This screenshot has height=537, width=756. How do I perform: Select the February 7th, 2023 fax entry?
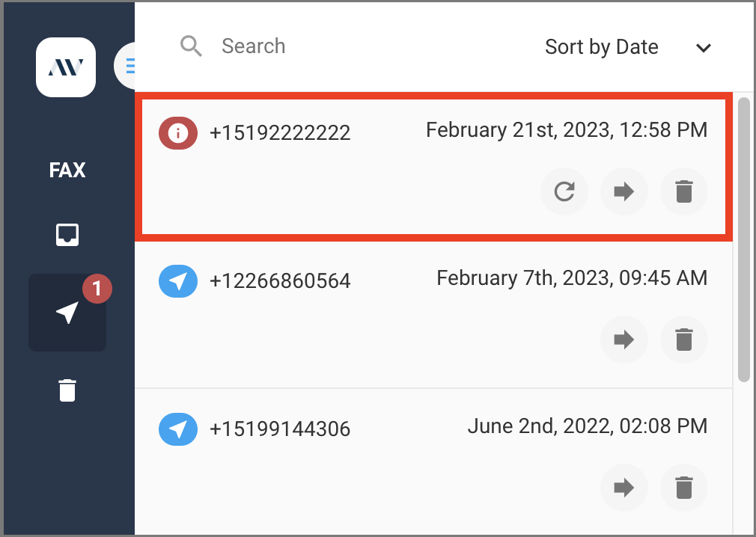(x=433, y=314)
